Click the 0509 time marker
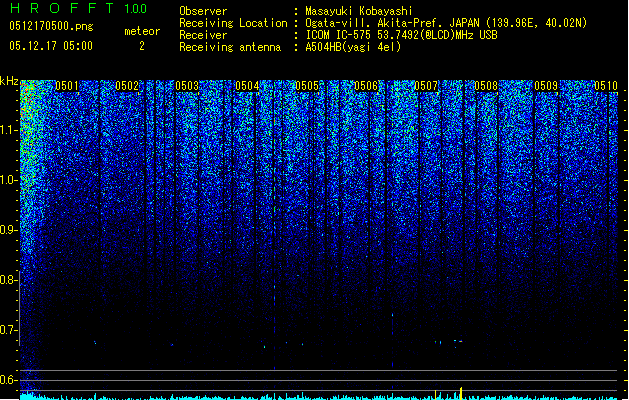 (546, 86)
